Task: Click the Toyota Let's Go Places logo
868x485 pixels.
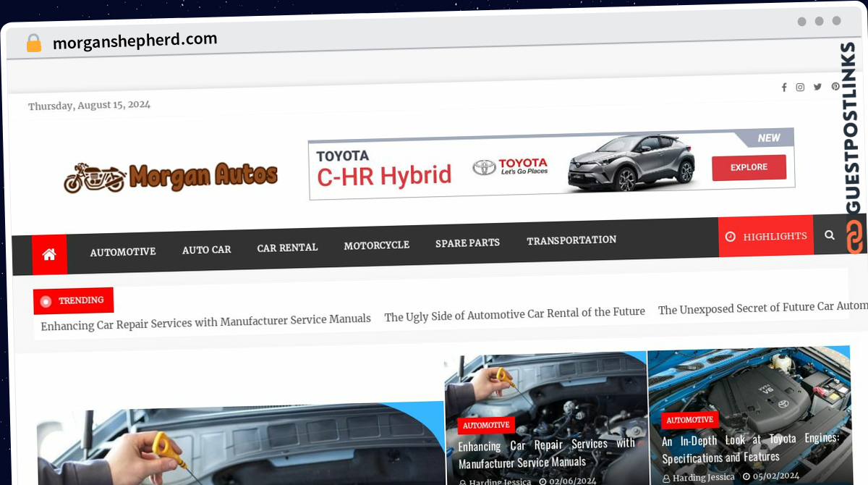Action: point(510,167)
